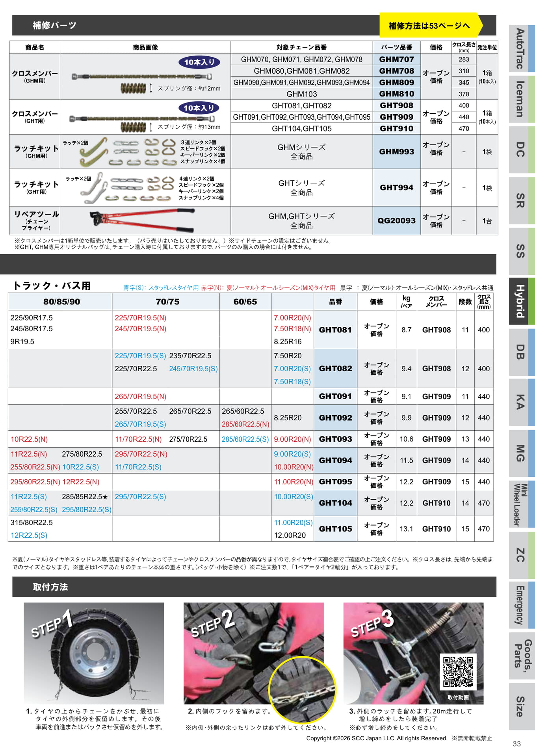Click the QR code labeled 取付動画

458,673
